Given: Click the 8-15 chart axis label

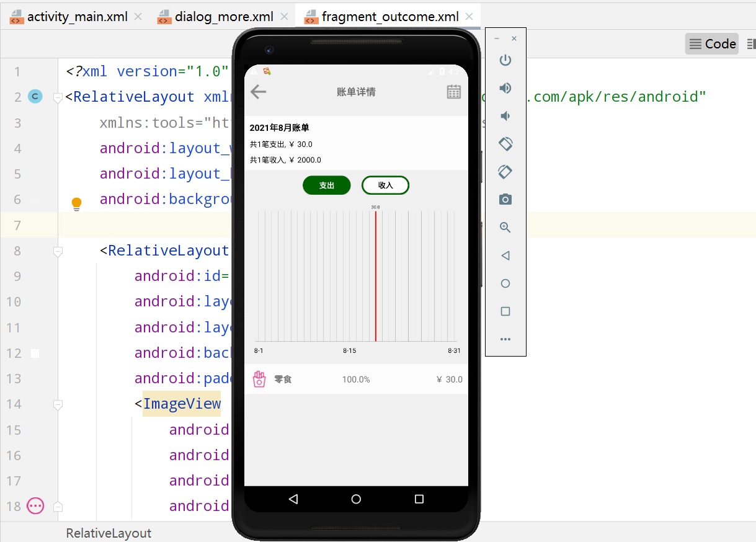Looking at the screenshot, I should point(350,351).
